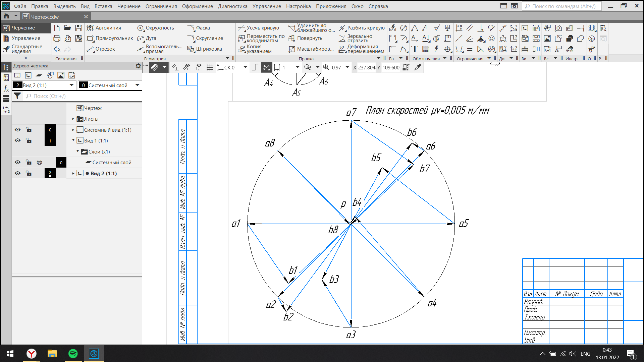Image resolution: width=644 pixels, height=362 pixels.
Task: Open the Ограничения menu
Action: 161,6
